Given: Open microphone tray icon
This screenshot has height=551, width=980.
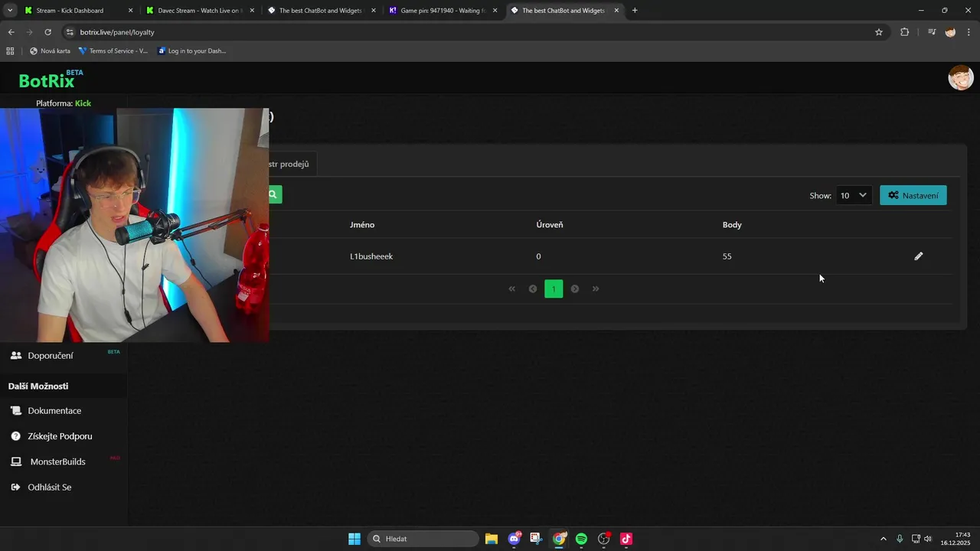Looking at the screenshot, I should click(900, 539).
